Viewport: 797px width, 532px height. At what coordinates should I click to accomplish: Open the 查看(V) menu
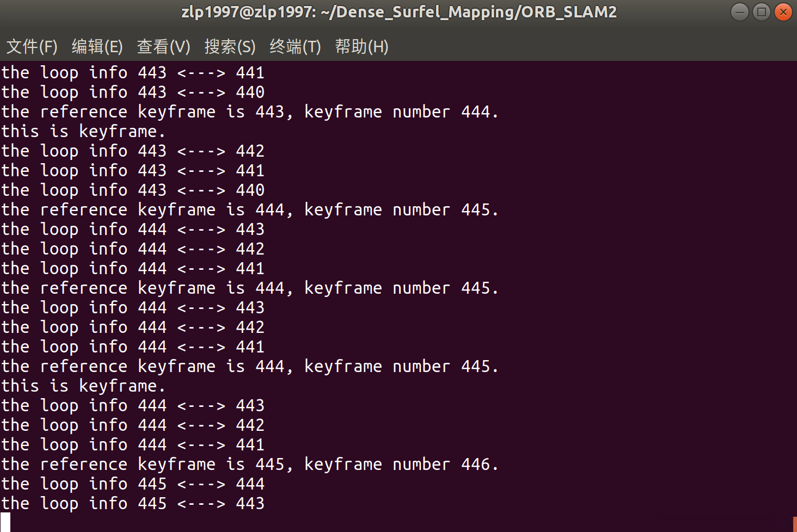pyautogui.click(x=163, y=47)
